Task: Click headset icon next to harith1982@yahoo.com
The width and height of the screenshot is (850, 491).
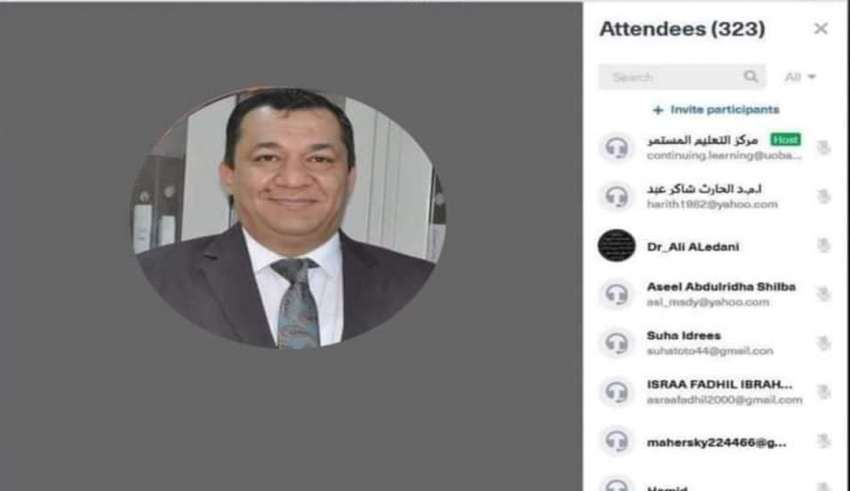Action: point(616,196)
